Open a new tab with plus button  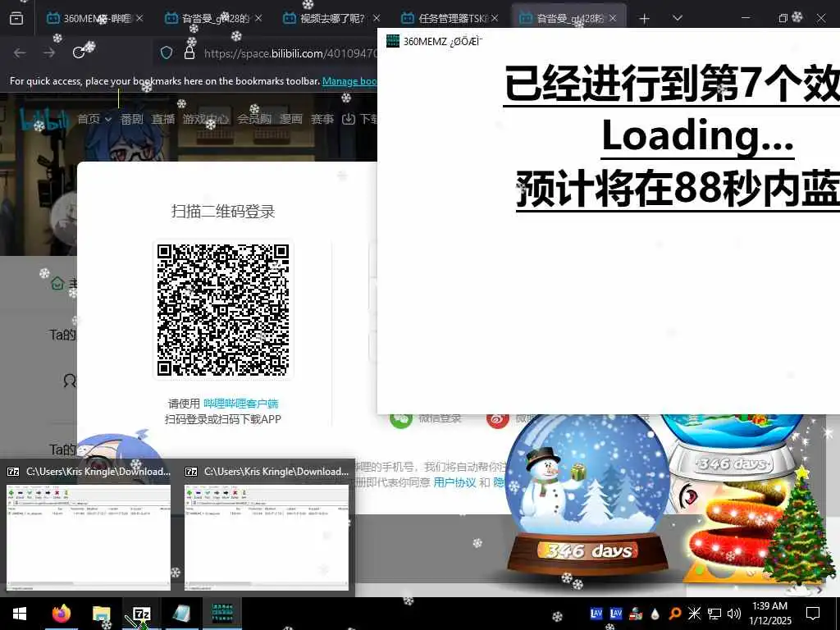tap(645, 19)
